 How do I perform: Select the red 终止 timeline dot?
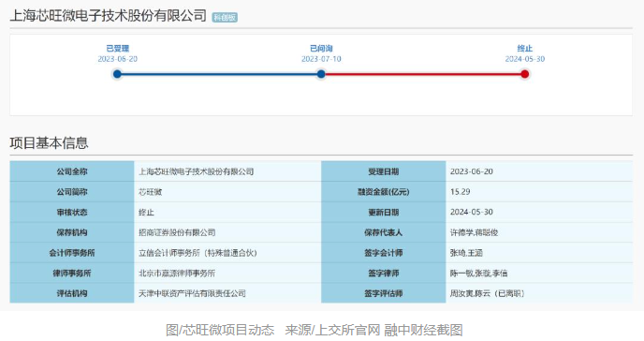coord(524,74)
